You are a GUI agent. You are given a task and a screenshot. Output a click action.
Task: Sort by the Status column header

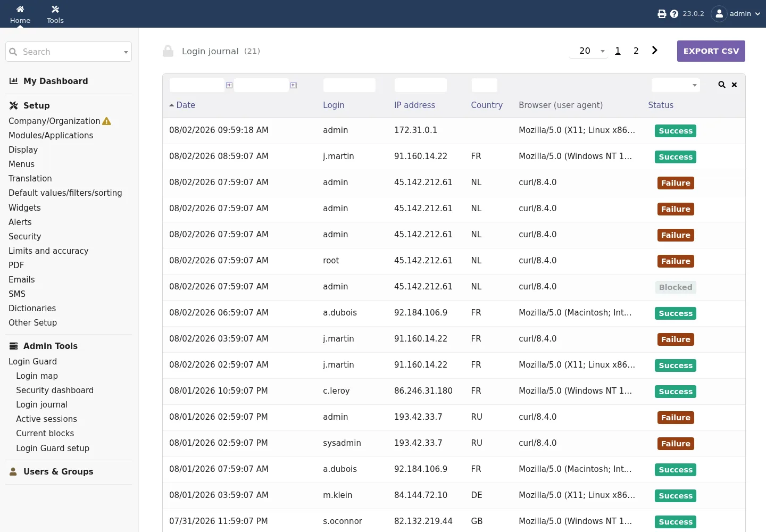coord(661,105)
